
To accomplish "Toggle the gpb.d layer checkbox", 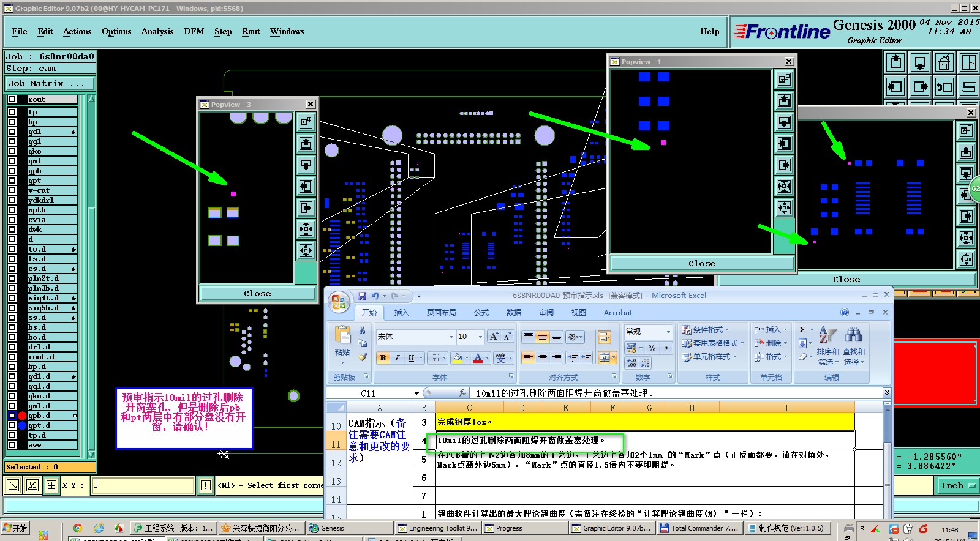I will (12, 416).
